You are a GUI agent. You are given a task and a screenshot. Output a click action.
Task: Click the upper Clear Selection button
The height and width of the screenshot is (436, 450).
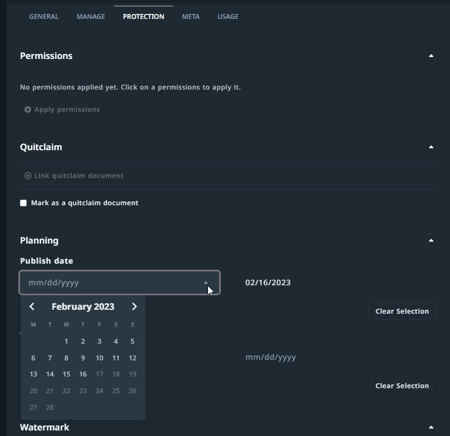tap(402, 311)
